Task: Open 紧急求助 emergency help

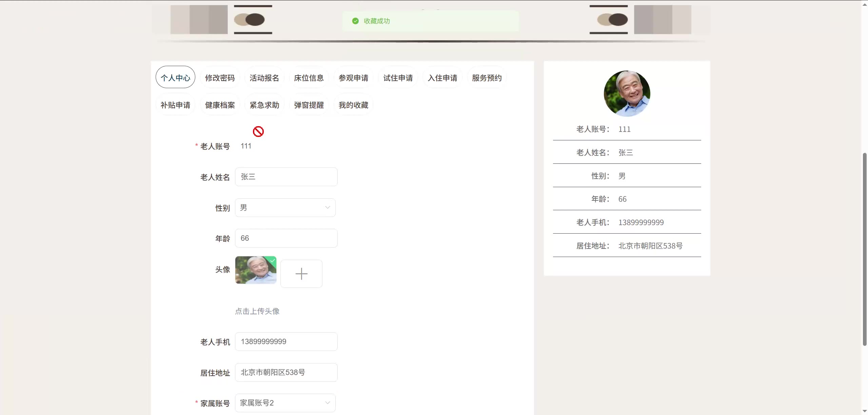Action: pyautogui.click(x=264, y=105)
